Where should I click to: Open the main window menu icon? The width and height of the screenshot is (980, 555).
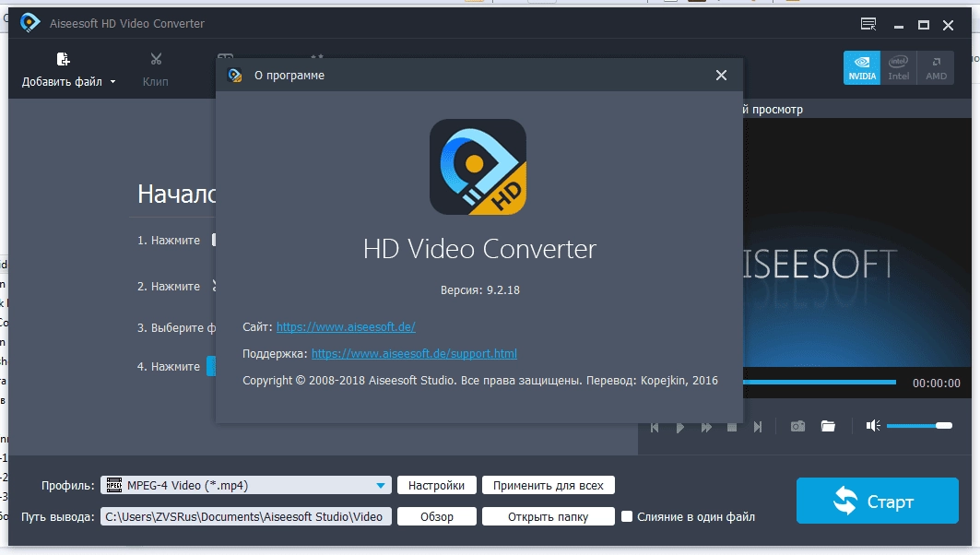pyautogui.click(x=868, y=24)
